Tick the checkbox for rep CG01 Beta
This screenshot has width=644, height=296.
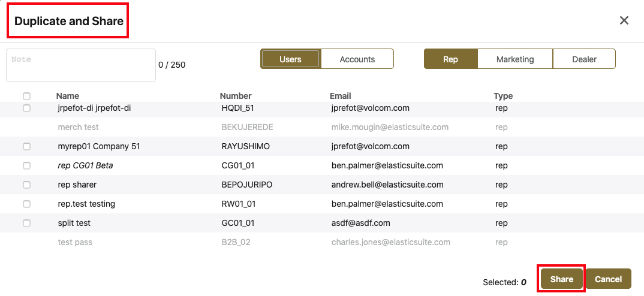click(26, 165)
